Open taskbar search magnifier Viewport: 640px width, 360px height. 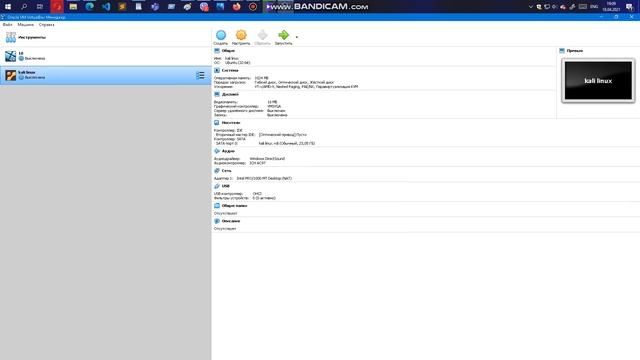(24, 7)
